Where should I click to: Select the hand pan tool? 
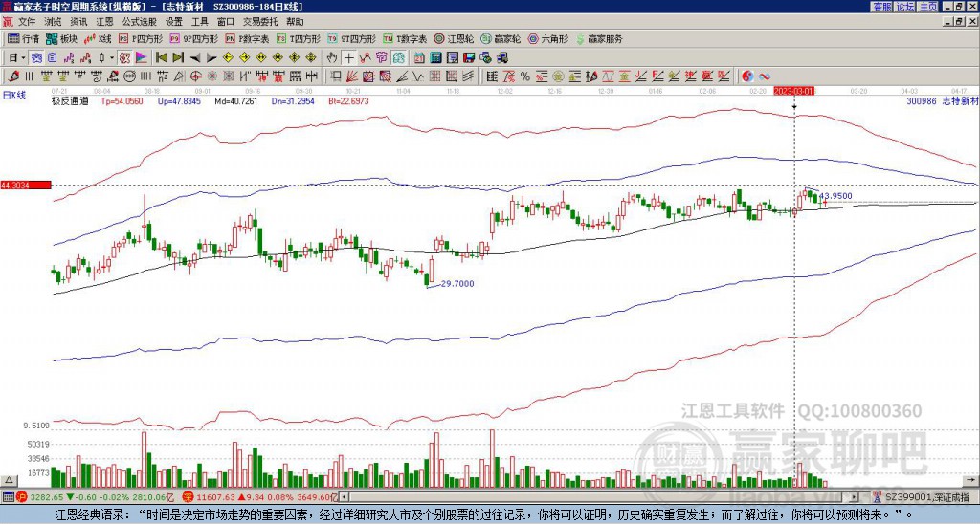click(332, 57)
